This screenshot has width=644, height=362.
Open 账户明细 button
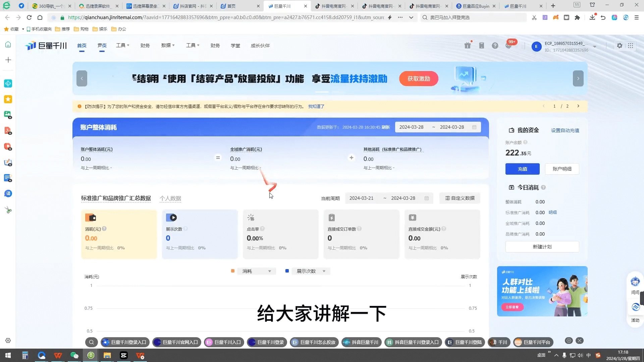[562, 169]
